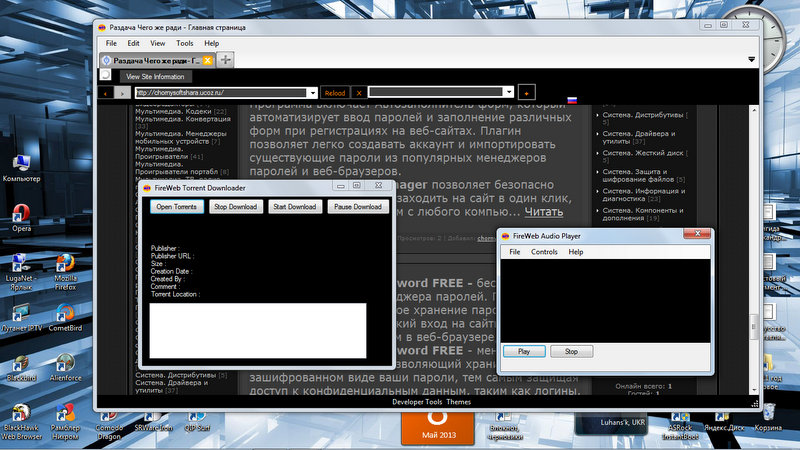The image size is (800, 450).
Task: Open the tab list arrow at top right
Action: coord(752,60)
